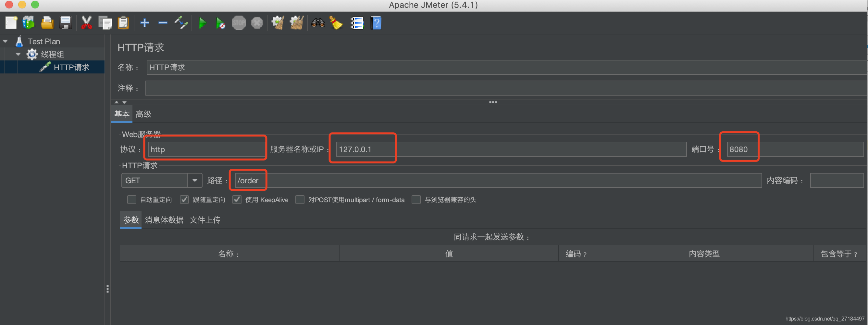868x325 pixels.
Task: Click the Clear results broom icon
Action: pos(278,23)
